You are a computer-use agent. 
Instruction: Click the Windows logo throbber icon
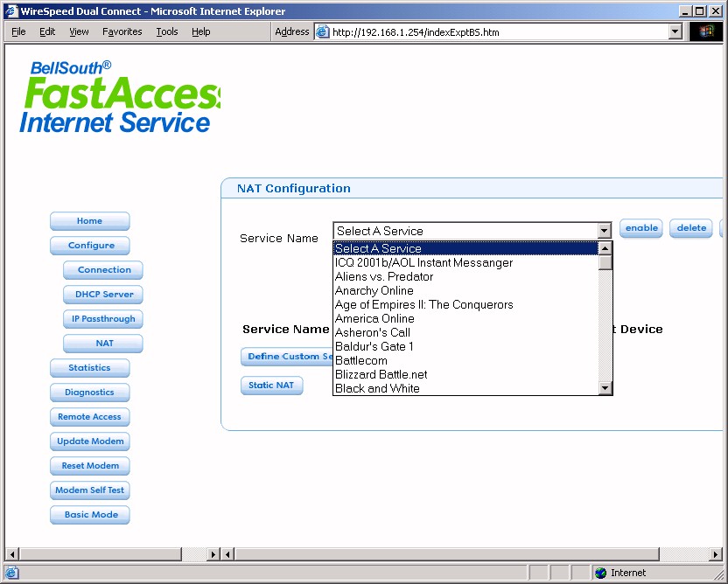coord(706,31)
